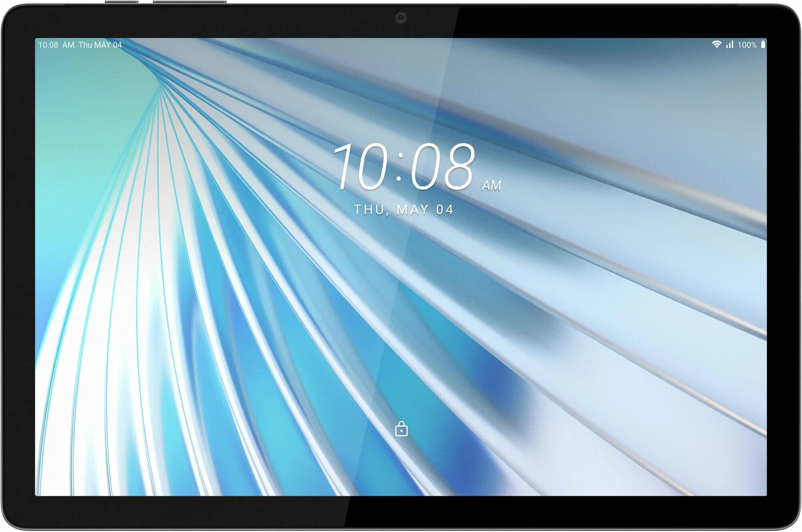The width and height of the screenshot is (802, 532).
Task: Tap the large hour digits 10
Action: [361, 167]
